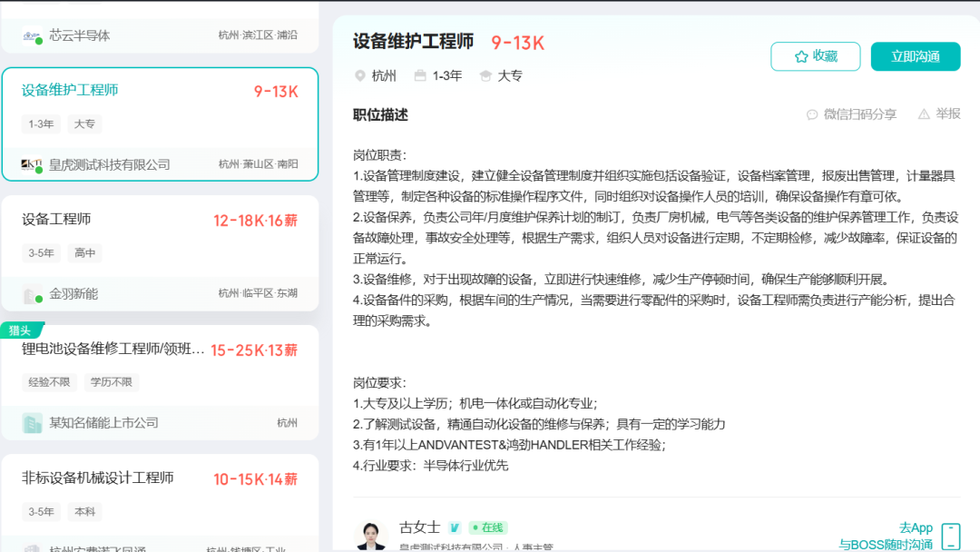The height and width of the screenshot is (552, 980).
Task: Click the 立即沟通 button
Action: tap(915, 56)
